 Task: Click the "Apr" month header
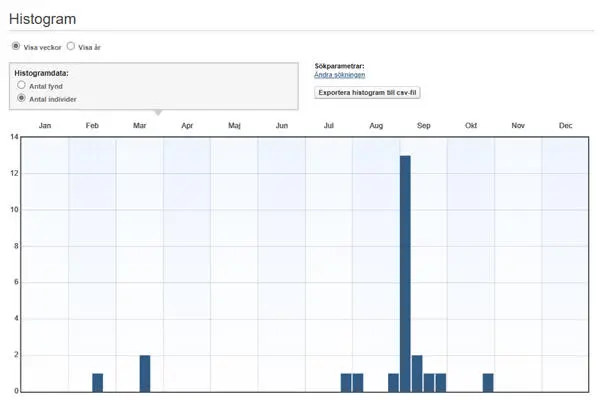187,125
